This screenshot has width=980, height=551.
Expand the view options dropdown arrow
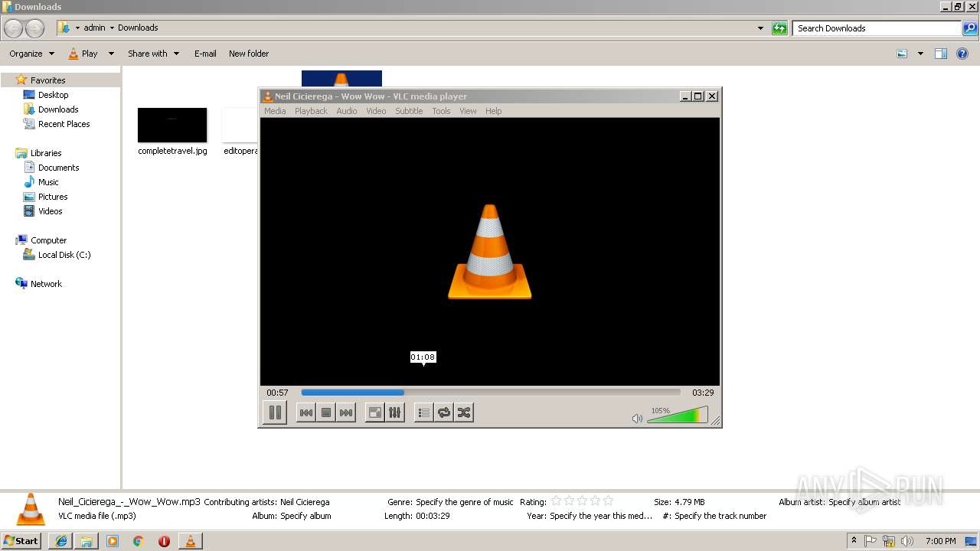920,54
